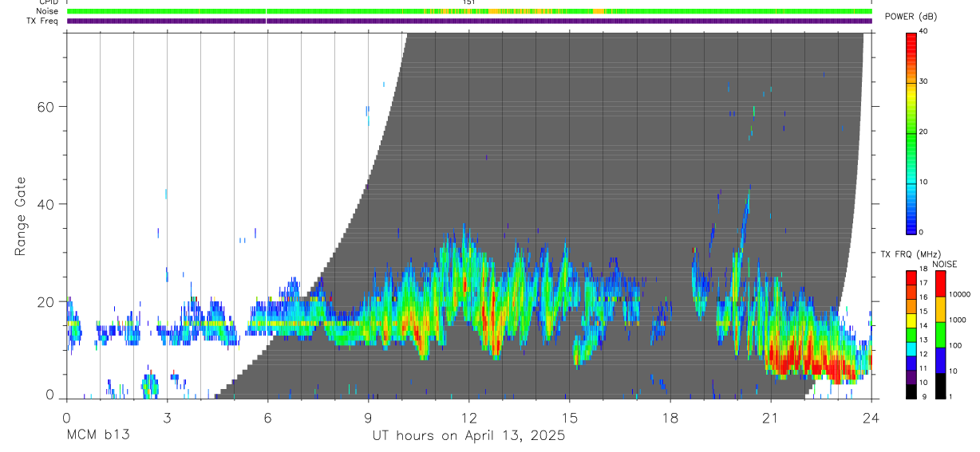Click the red segment of TX FRQ legend
This screenshot has width=980, height=452.
tap(911, 278)
